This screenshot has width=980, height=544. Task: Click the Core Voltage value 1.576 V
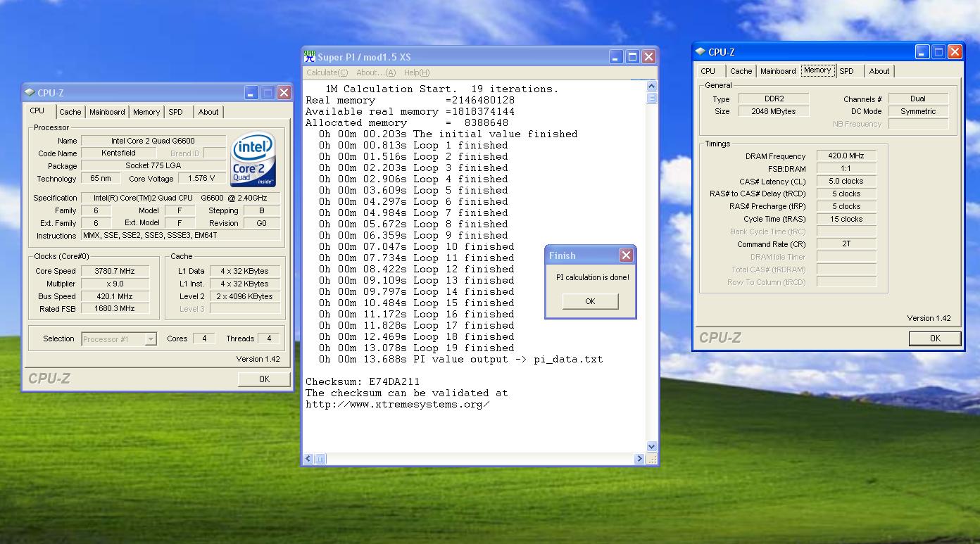202,179
